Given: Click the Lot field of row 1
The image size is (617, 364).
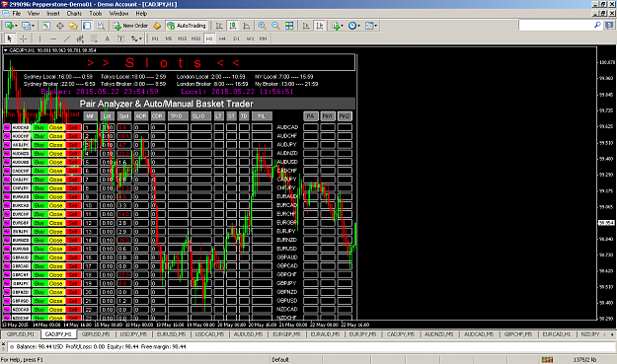Looking at the screenshot, I should coord(107,127).
